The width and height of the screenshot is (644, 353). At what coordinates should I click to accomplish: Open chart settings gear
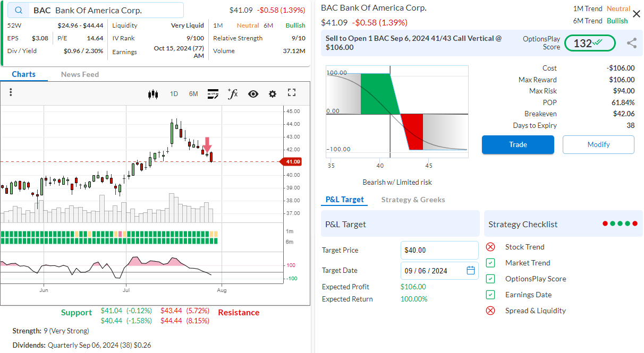[x=273, y=94]
